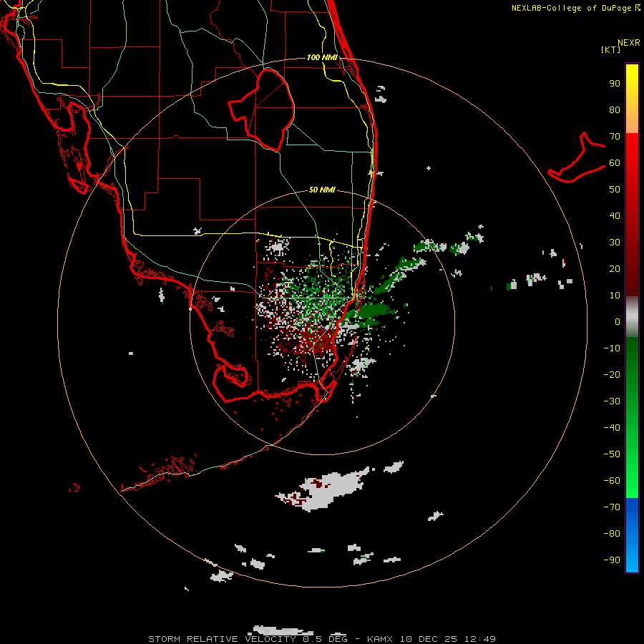The image size is (644, 644).
Task: Click the 100 NMI range ring label
Action: click(x=322, y=57)
